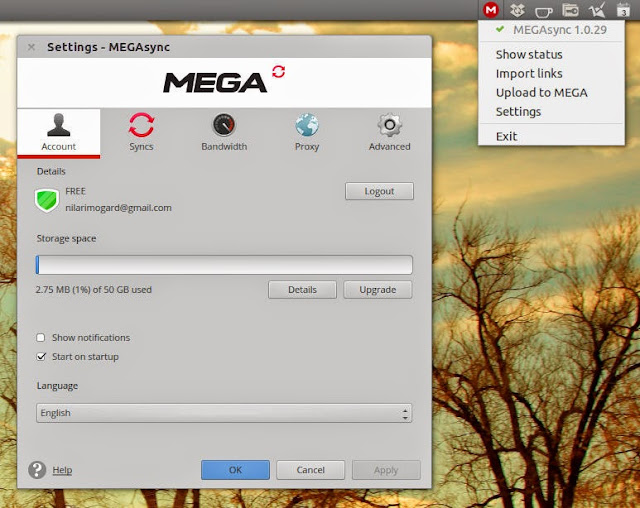This screenshot has height=508, width=640.
Task: Uncheck Start on startup
Action: pos(41,357)
